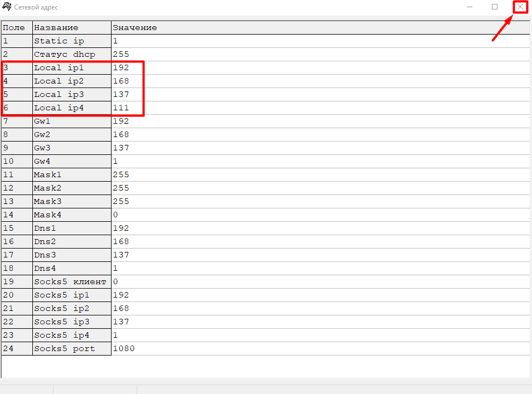
Task: Select the Dns2 name cell
Action: click(72, 242)
